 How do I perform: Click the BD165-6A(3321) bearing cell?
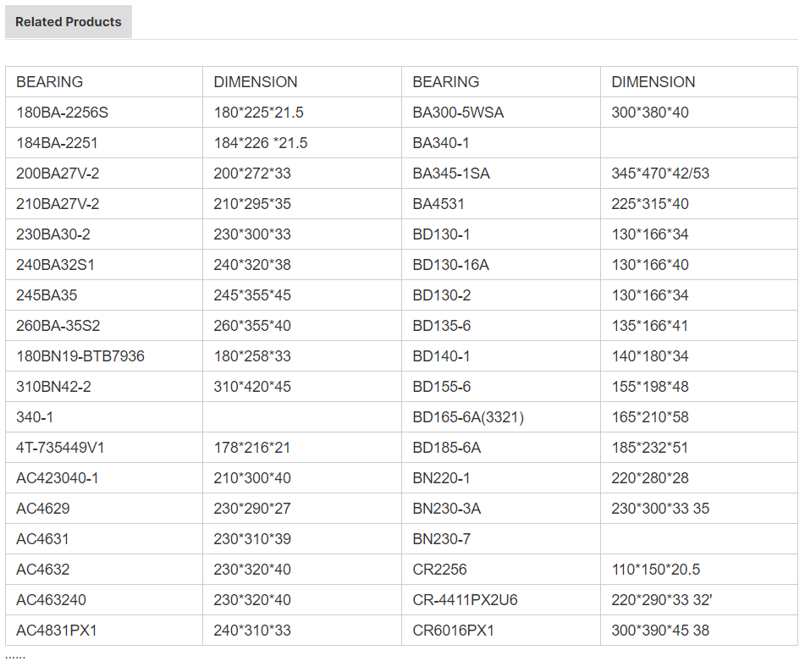pyautogui.click(x=501, y=417)
